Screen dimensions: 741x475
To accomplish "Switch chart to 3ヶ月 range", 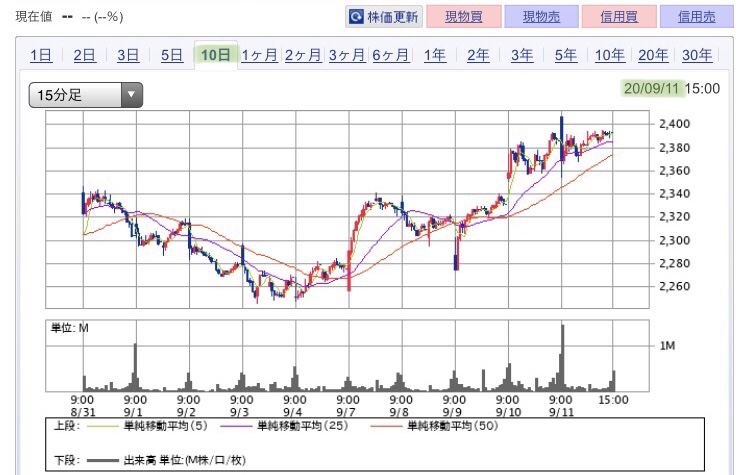I will [347, 55].
